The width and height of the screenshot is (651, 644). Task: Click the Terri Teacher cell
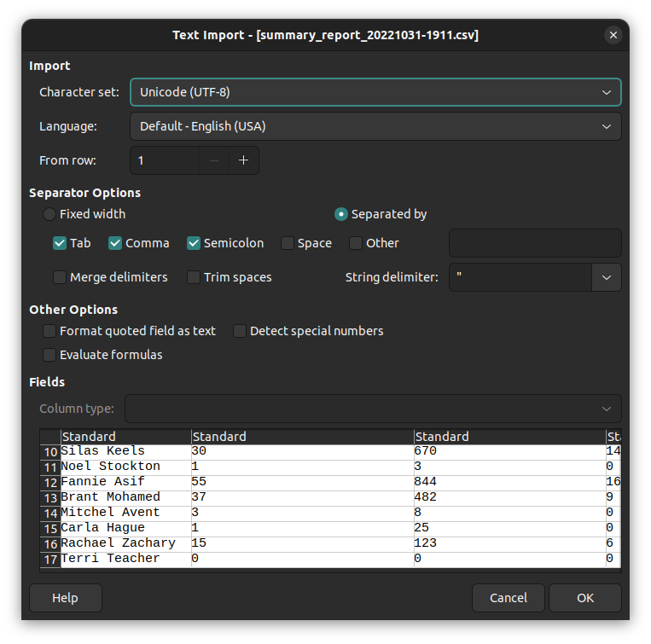pyautogui.click(x=125, y=559)
